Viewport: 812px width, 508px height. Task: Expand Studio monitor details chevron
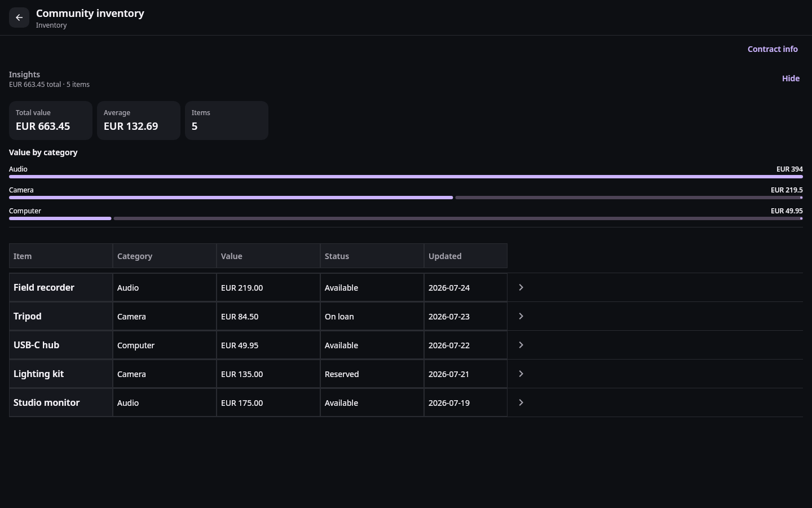point(521,402)
